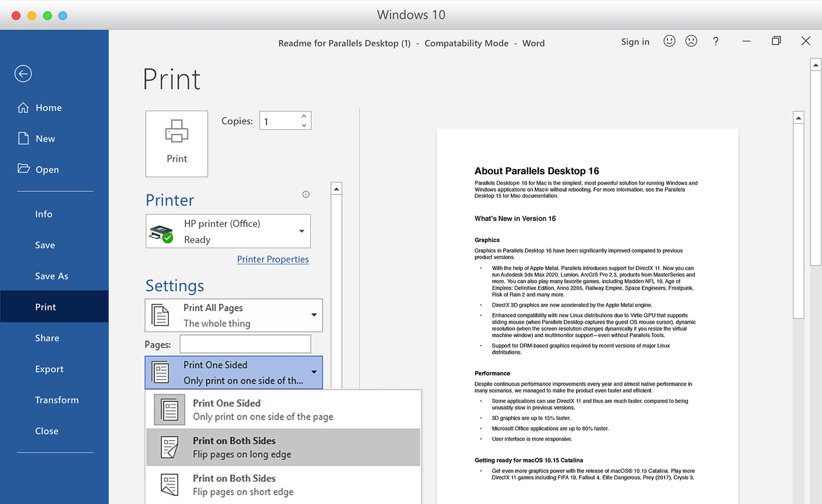This screenshot has height=504, width=822.
Task: Select Print on Both Sides short edge
Action: pos(283,485)
